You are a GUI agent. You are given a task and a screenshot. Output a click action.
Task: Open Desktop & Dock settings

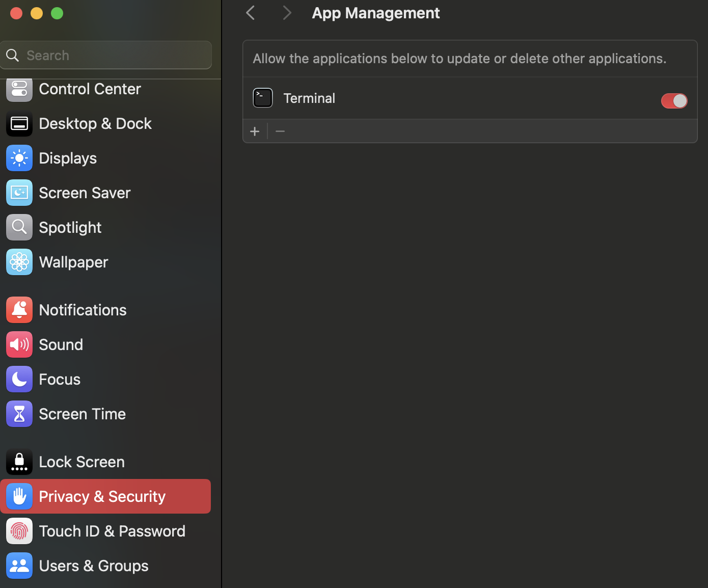point(105,124)
